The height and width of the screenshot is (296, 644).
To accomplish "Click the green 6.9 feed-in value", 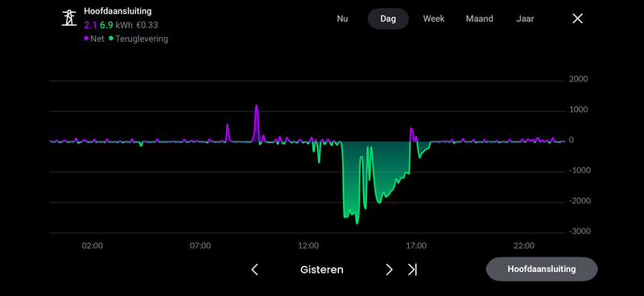I will [106, 25].
